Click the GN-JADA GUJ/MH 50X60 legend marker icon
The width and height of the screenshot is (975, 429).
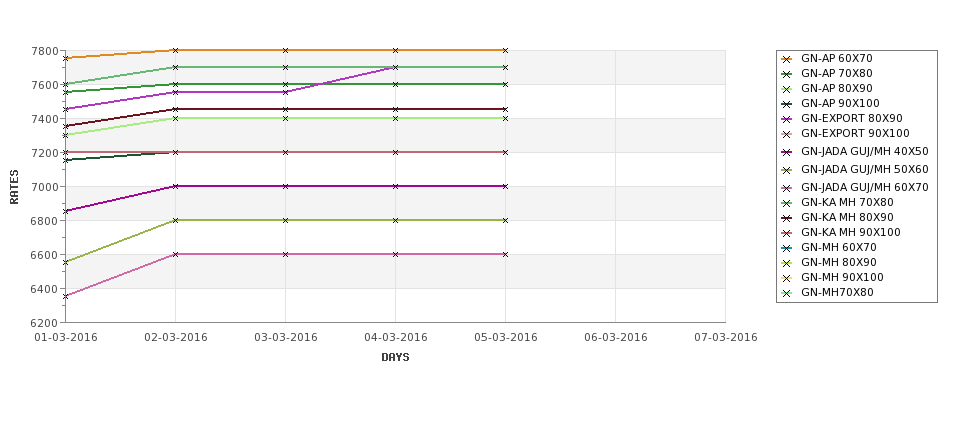[787, 170]
